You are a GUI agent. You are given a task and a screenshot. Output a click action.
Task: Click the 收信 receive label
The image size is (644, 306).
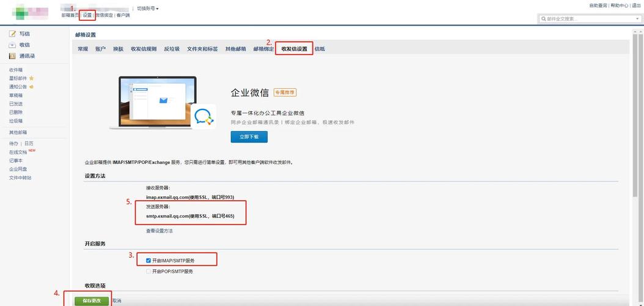coord(24,45)
